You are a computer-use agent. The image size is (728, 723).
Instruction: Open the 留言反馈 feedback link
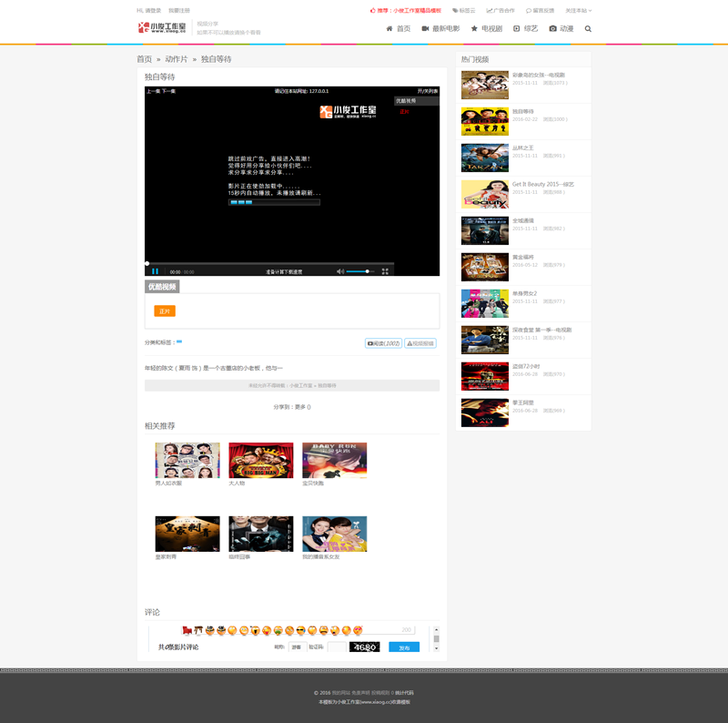[x=540, y=10]
